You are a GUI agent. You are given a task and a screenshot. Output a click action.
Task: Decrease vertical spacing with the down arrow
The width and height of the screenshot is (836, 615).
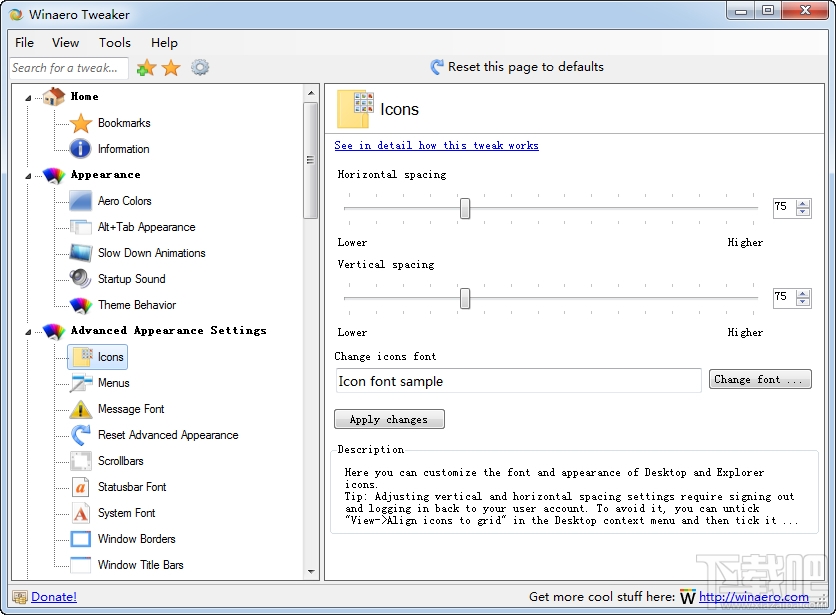tap(803, 302)
